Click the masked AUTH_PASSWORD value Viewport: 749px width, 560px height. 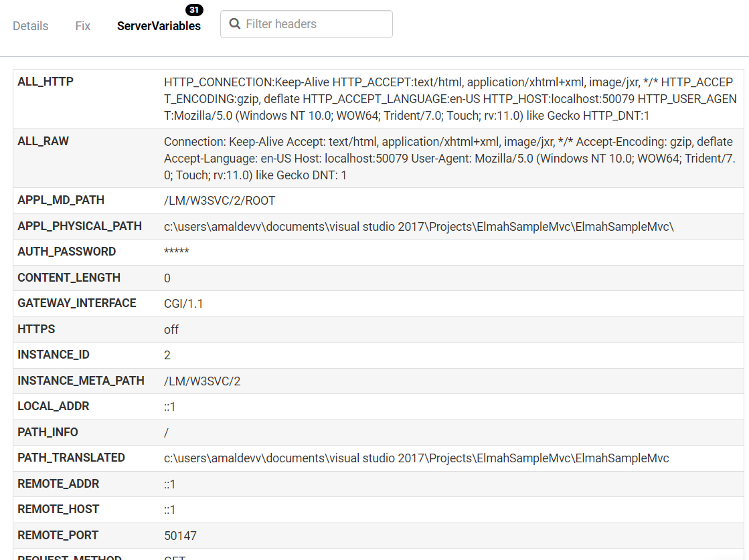pos(177,252)
